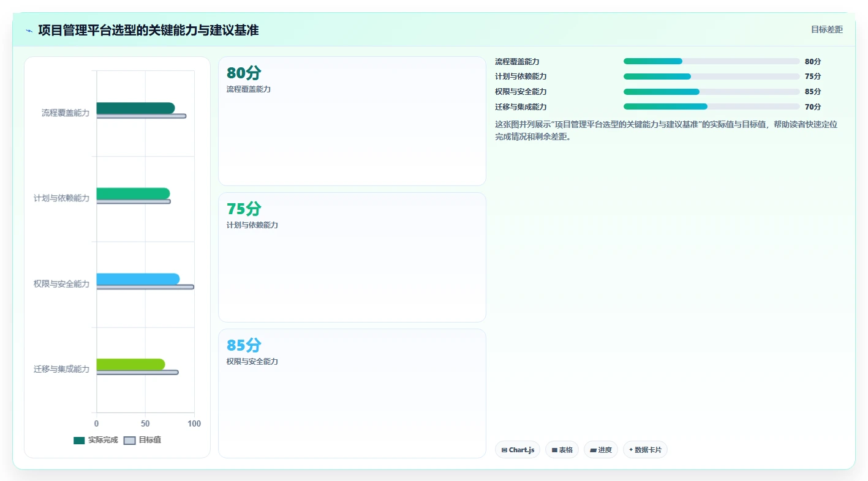Click the 目标差距 label in header

click(x=827, y=29)
